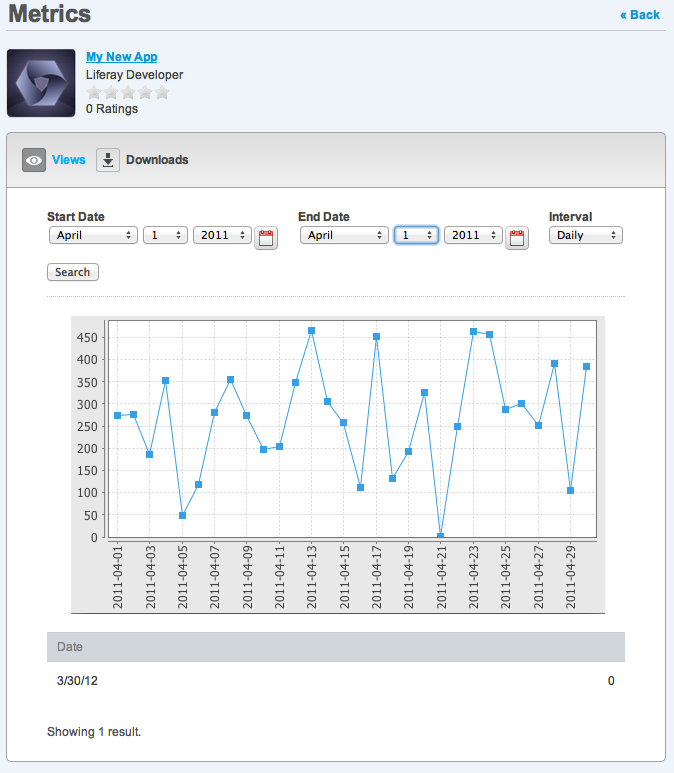Click the Downloads arrow icon
The height and width of the screenshot is (773, 674).
click(x=108, y=160)
